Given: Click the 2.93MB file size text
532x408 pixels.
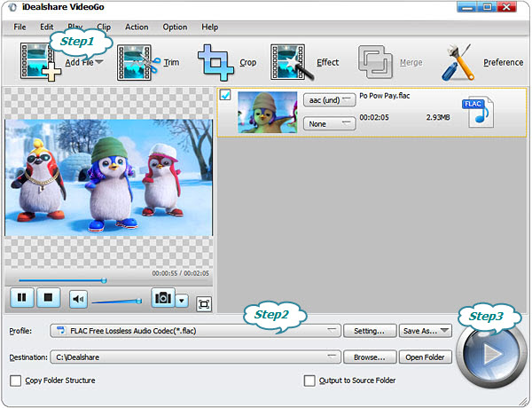Looking at the screenshot, I should coord(438,117).
